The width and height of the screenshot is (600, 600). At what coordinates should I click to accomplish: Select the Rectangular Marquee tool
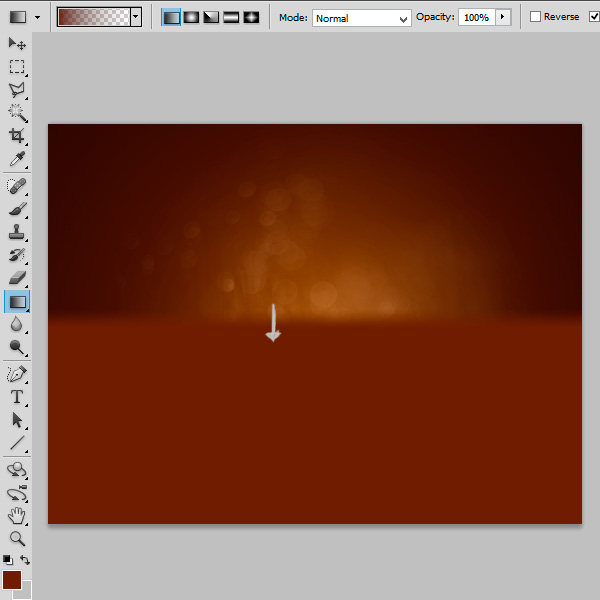point(17,67)
